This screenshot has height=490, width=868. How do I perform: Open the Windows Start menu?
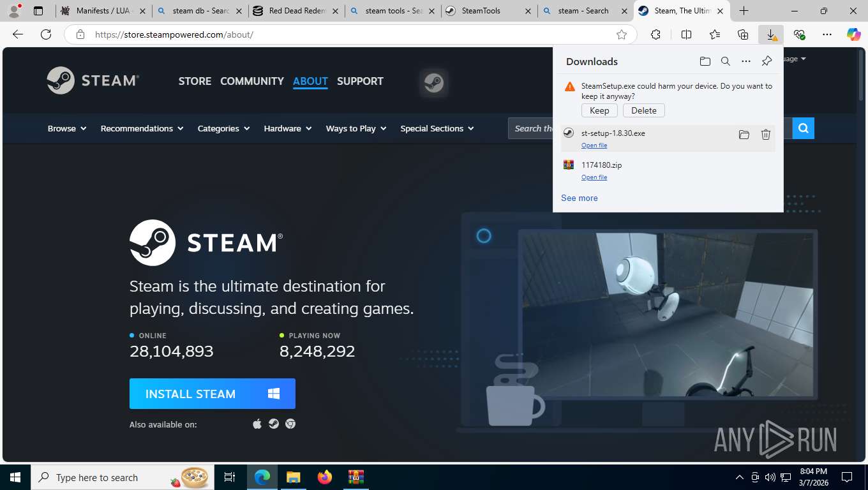pos(15,477)
